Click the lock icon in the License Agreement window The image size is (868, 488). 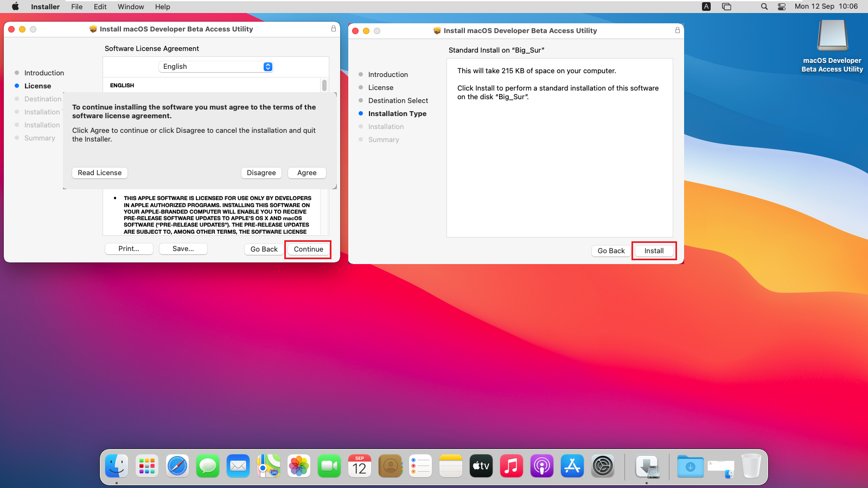pyautogui.click(x=334, y=29)
